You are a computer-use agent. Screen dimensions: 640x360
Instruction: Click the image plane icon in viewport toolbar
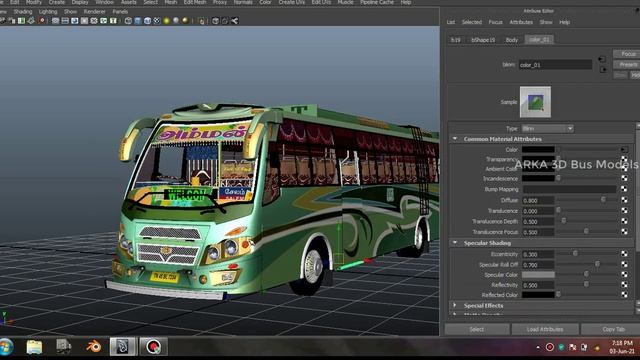tap(31, 21)
